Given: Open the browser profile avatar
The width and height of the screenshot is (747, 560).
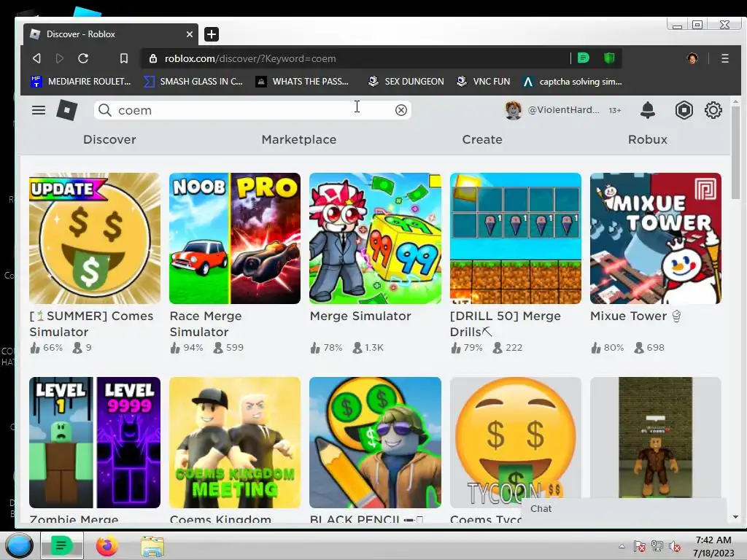Looking at the screenshot, I should (692, 58).
